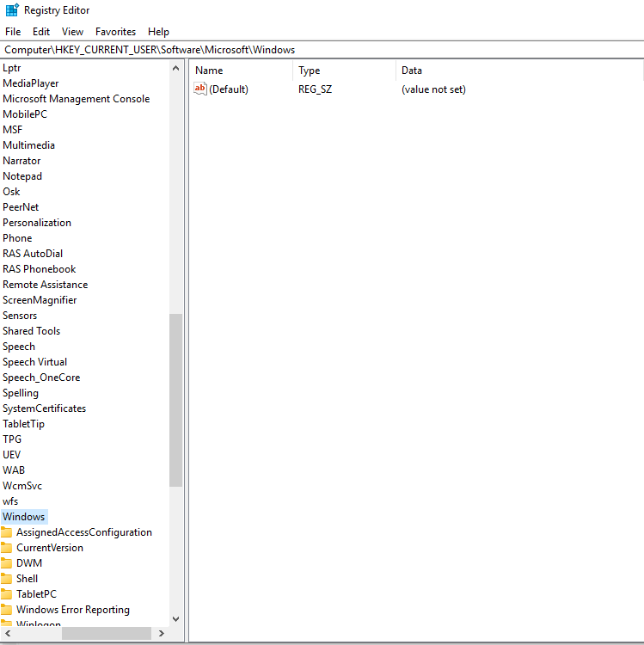Click the tree scroll down arrow

click(176, 618)
